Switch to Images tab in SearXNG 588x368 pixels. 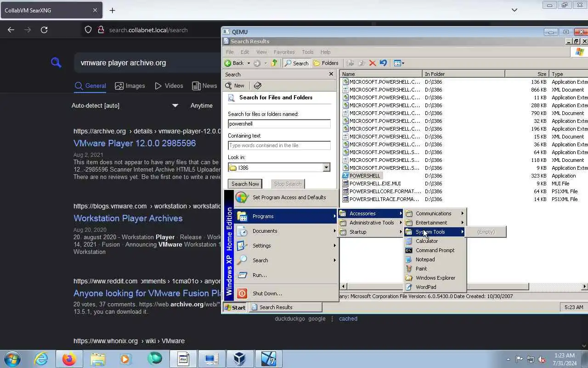[x=130, y=86]
